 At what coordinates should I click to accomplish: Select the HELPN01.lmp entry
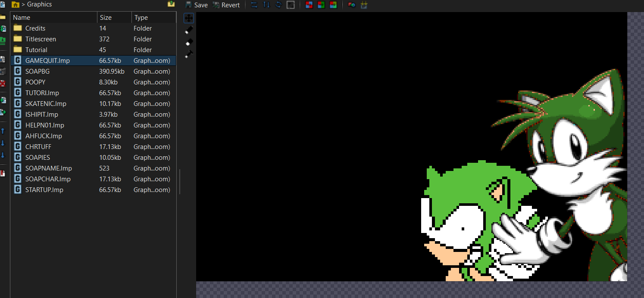[93, 125]
